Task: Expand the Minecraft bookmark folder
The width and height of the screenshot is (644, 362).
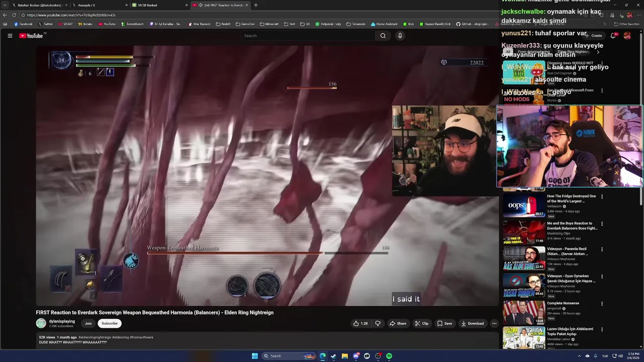Action: coord(269,24)
